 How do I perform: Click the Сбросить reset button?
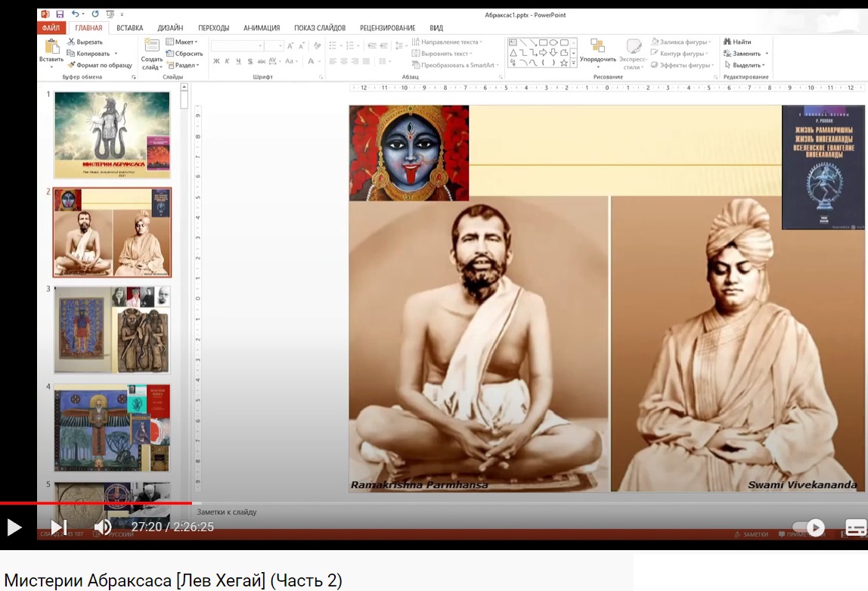pyautogui.click(x=184, y=54)
